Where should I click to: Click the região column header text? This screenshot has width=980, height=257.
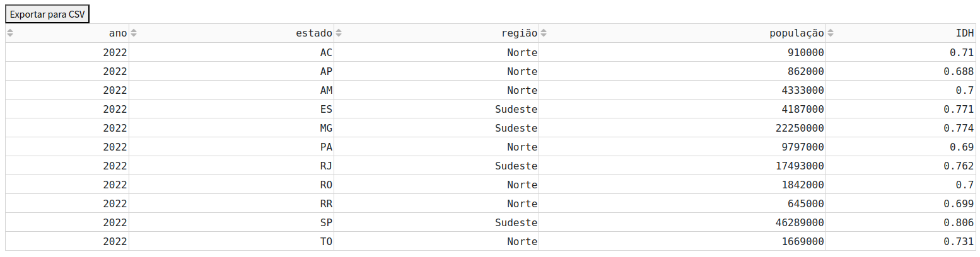tap(519, 33)
